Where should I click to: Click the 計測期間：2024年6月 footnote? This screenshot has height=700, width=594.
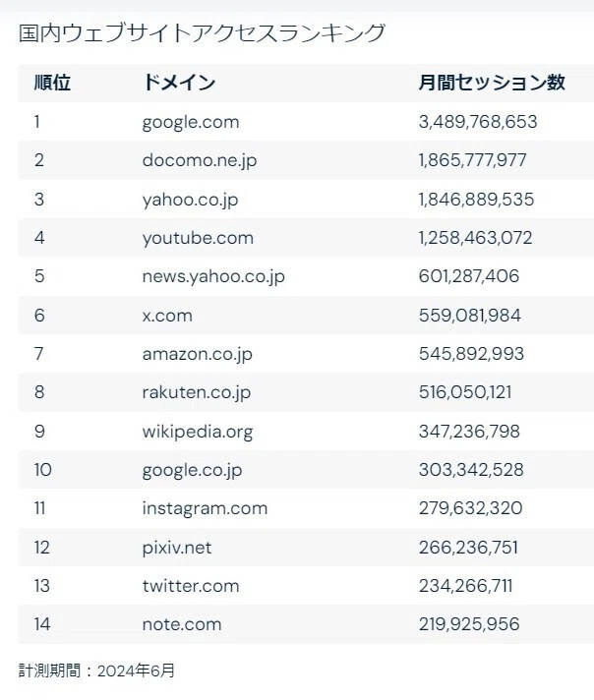(x=96, y=671)
